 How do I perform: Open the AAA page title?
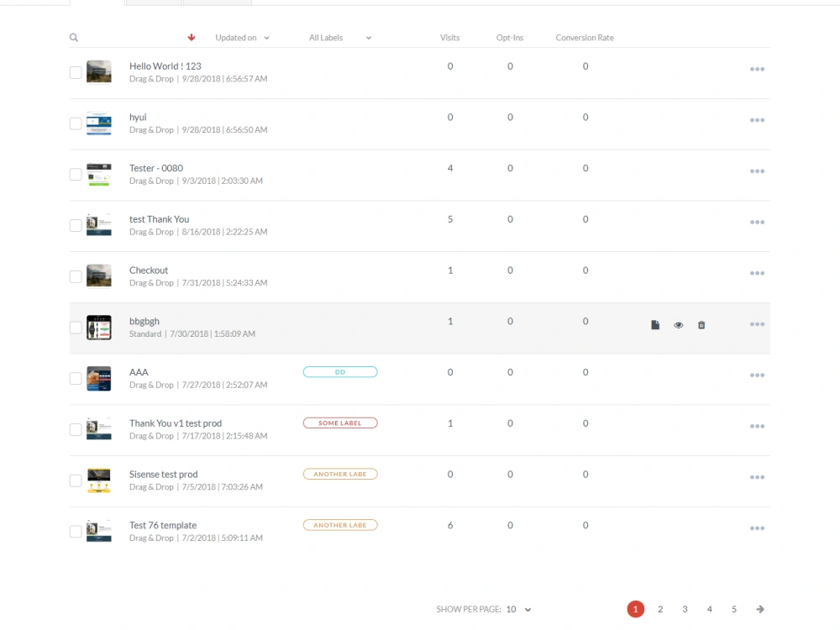(139, 372)
